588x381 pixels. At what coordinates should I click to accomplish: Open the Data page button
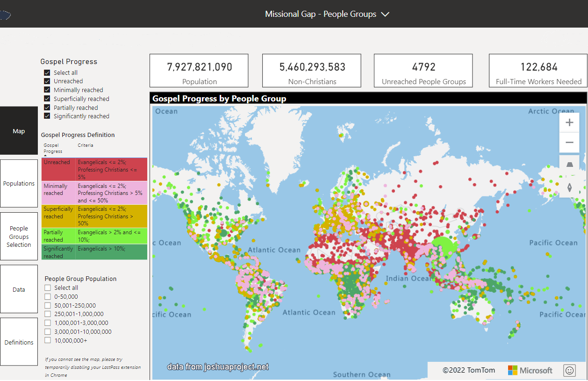pyautogui.click(x=19, y=289)
